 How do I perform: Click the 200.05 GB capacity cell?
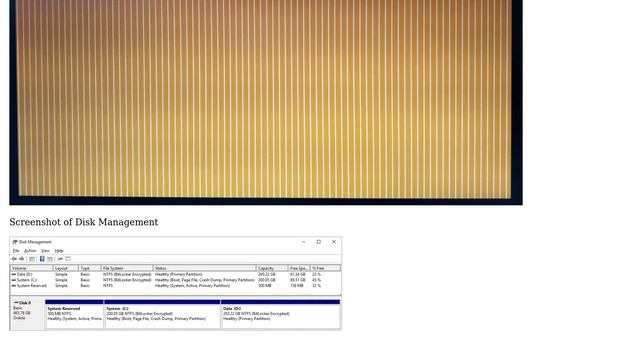(267, 280)
